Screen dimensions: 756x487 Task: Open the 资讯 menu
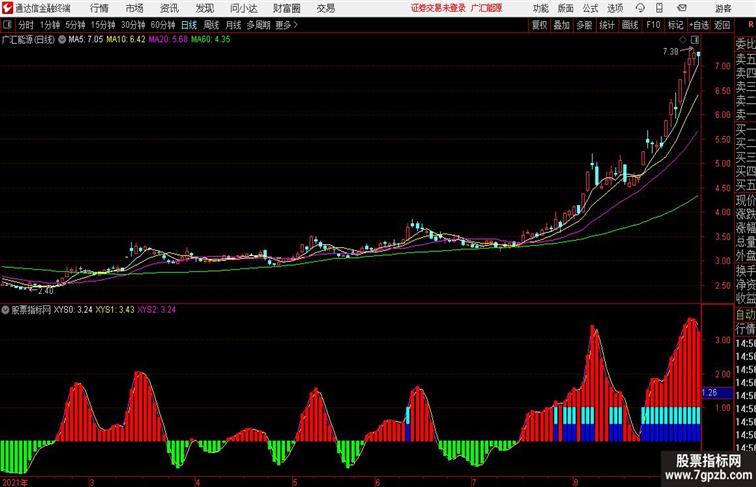pyautogui.click(x=169, y=8)
